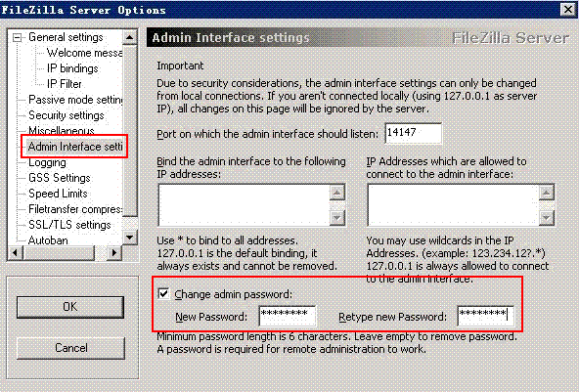Tick the Change admin password checkbox
The image size is (579, 392).
pyautogui.click(x=163, y=294)
